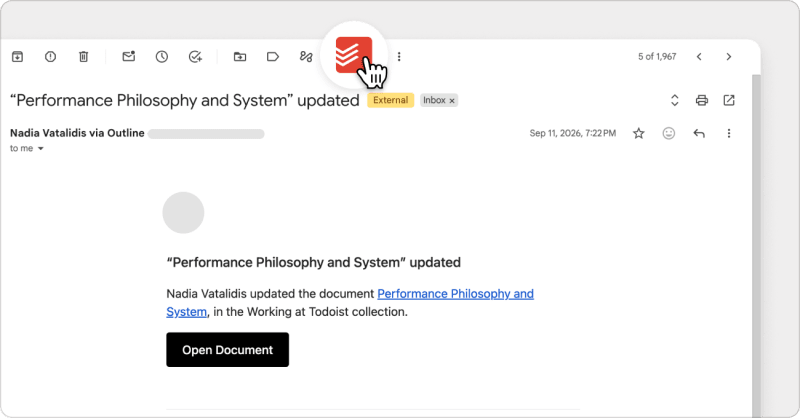
Task: Click the Open Document button
Action: tap(228, 350)
